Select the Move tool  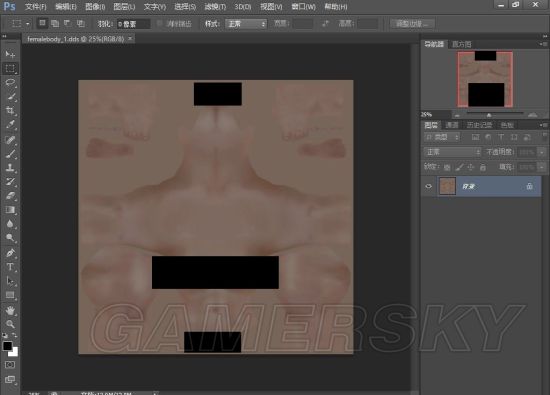pos(10,54)
